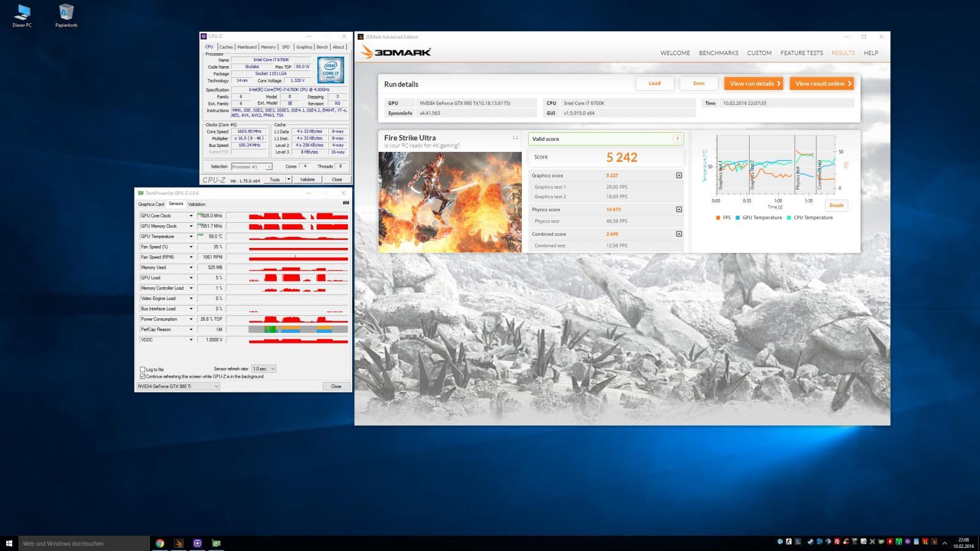Image resolution: width=980 pixels, height=551 pixels.
Task: Open CPU-Z Processor #1 selection dropdown
Action: pyautogui.click(x=252, y=167)
